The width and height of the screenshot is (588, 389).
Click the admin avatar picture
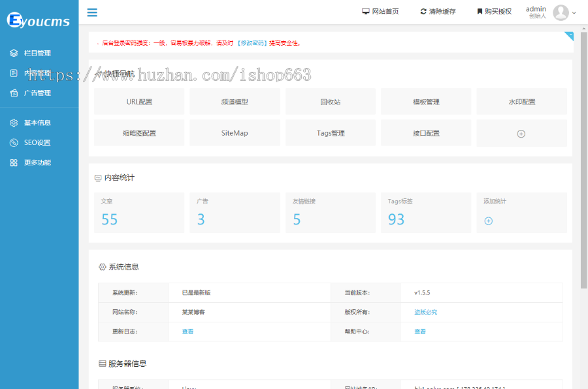click(x=561, y=12)
